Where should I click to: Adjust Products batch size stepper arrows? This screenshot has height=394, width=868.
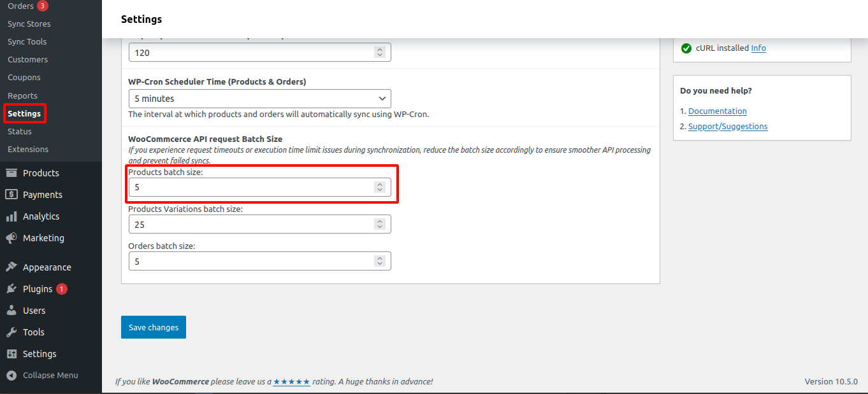point(380,187)
